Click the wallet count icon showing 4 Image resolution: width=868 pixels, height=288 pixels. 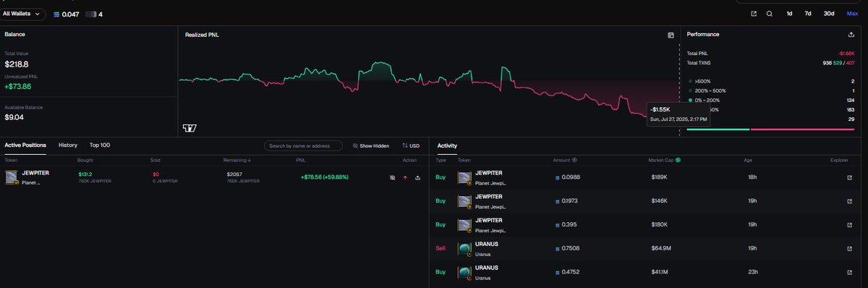pos(93,14)
